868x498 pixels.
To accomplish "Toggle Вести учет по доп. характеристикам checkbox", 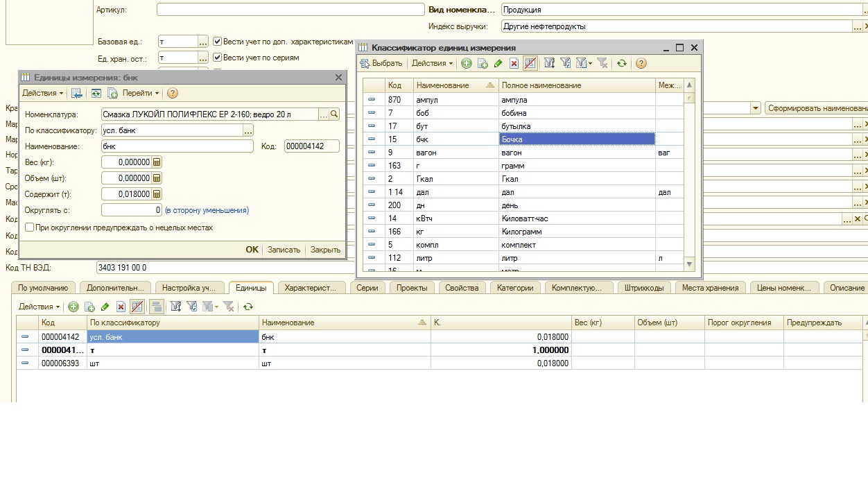I will click(x=217, y=42).
